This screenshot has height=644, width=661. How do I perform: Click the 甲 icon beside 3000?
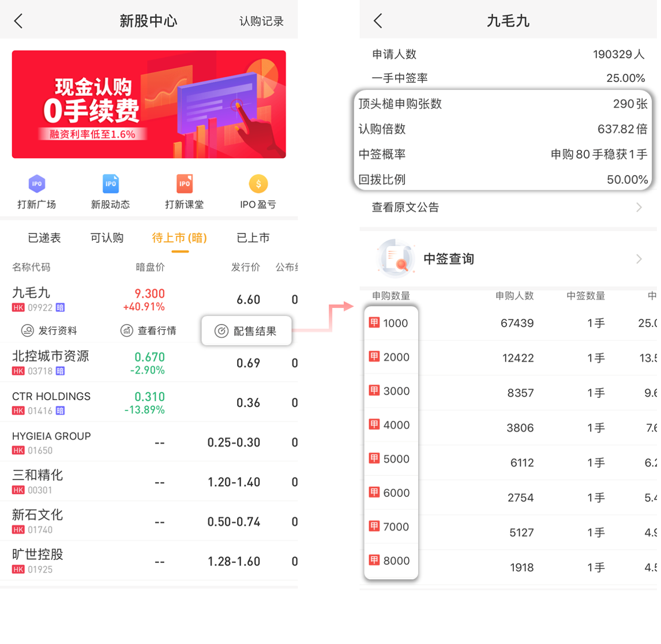tap(374, 391)
